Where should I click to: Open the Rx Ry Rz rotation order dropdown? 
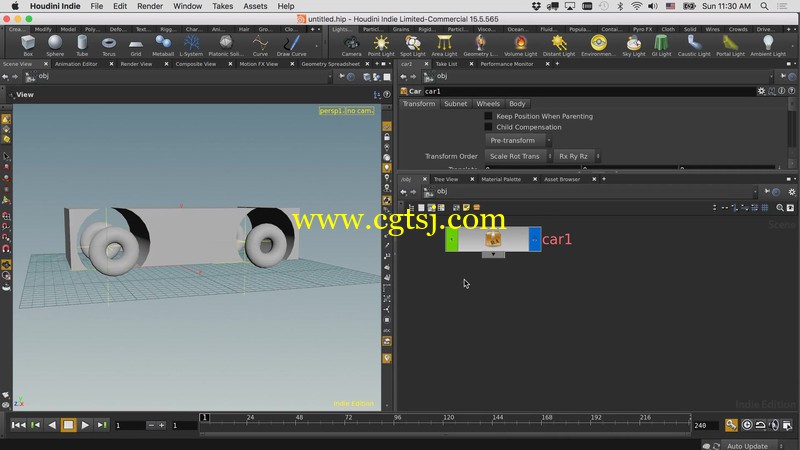[x=577, y=156]
